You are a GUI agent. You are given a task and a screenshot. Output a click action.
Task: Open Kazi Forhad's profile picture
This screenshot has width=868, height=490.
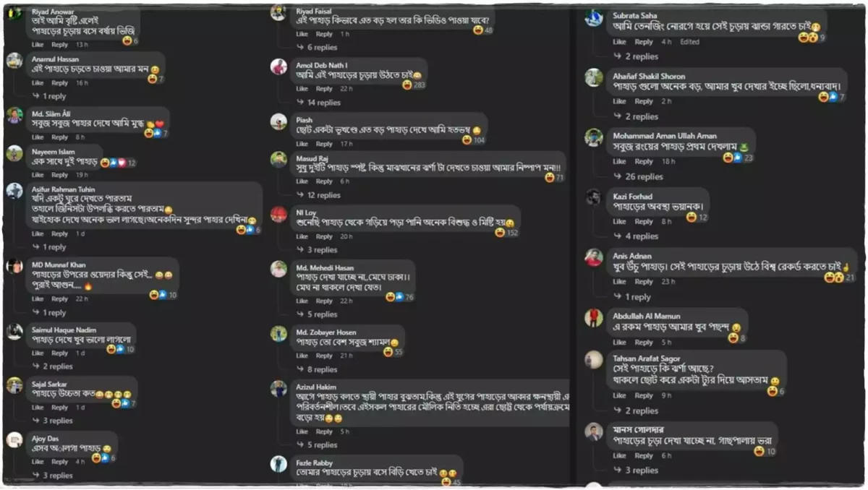[x=594, y=197]
